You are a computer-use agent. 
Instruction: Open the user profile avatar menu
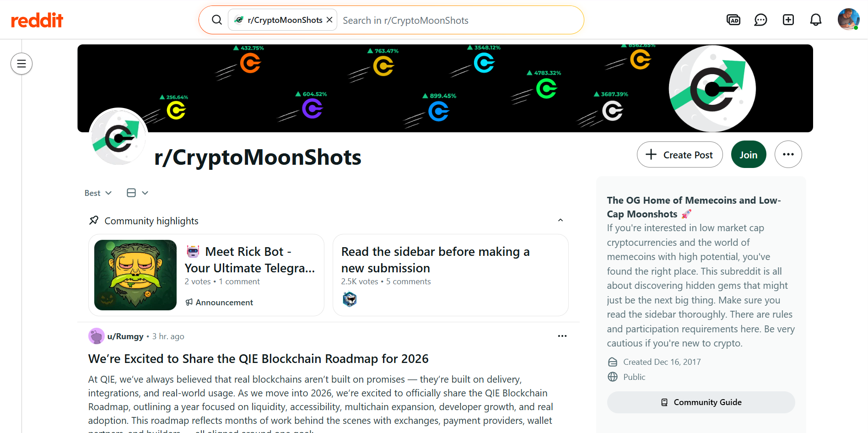(x=848, y=20)
